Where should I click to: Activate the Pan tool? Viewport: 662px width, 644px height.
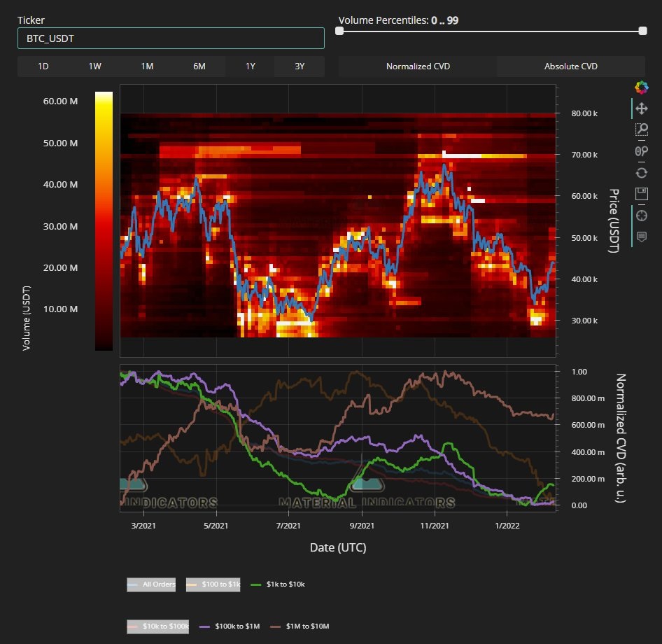(641, 108)
